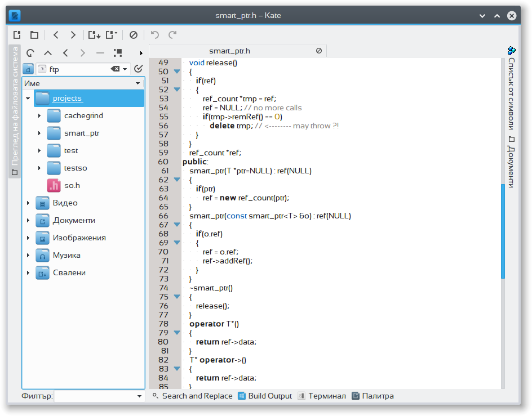Toggle the Преглед на файловата система sidebar
The width and height of the screenshot is (532, 416).
(15, 111)
